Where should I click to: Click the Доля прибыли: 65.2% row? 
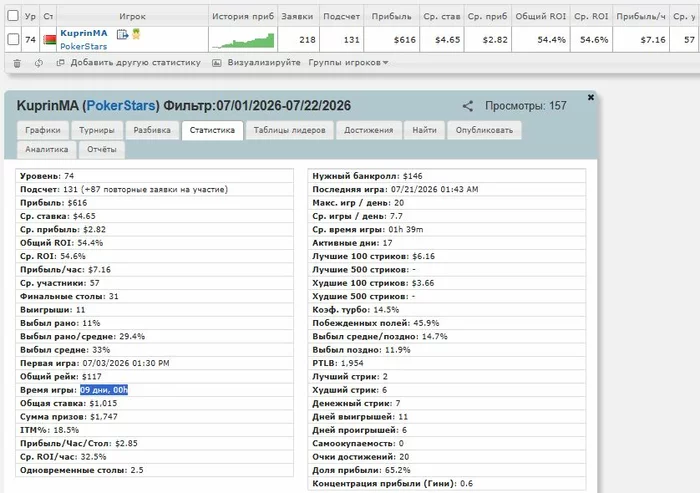tap(446, 470)
